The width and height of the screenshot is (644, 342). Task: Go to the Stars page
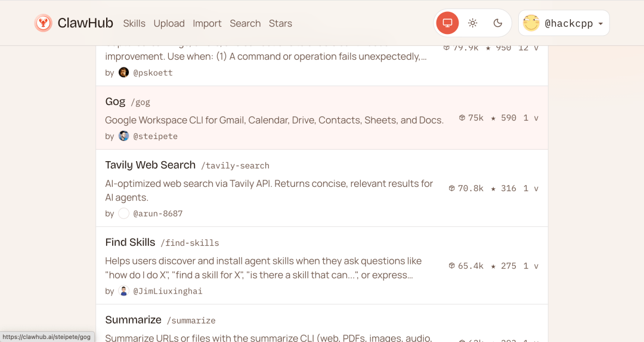click(x=280, y=23)
